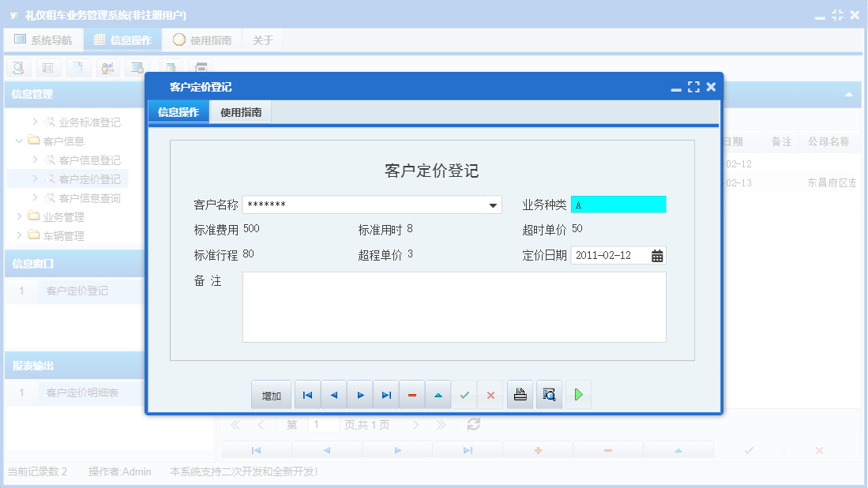Open the 客户名称 dropdown list

(493, 204)
